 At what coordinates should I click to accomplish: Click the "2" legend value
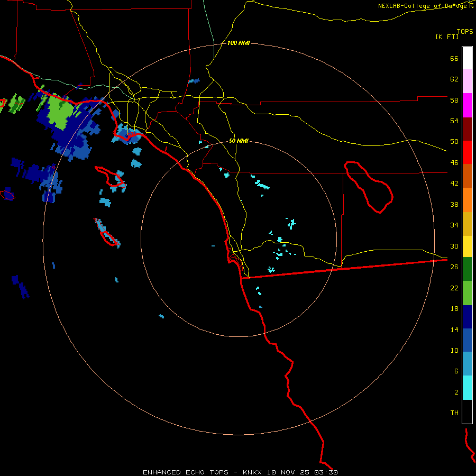456,392
